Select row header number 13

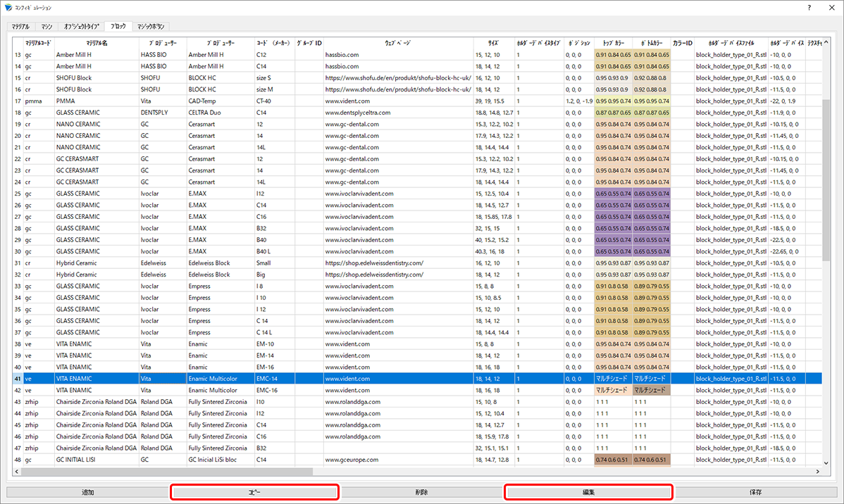click(x=18, y=55)
